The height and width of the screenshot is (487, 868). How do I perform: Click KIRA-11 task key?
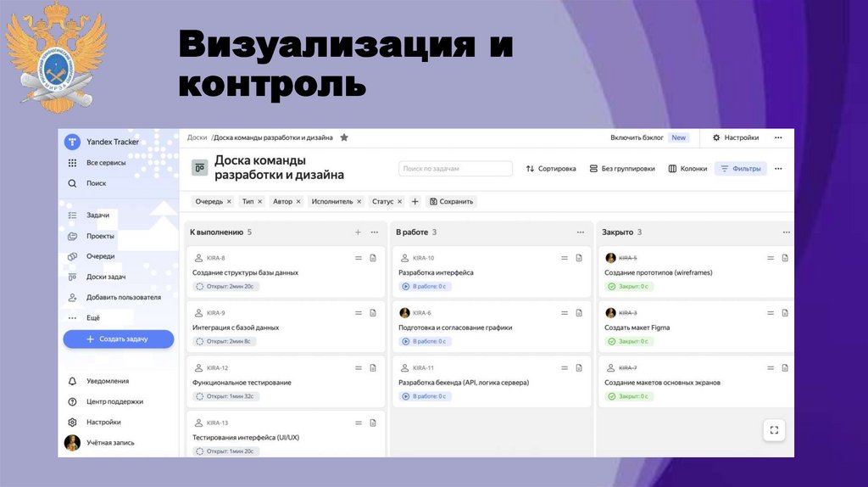tap(424, 368)
